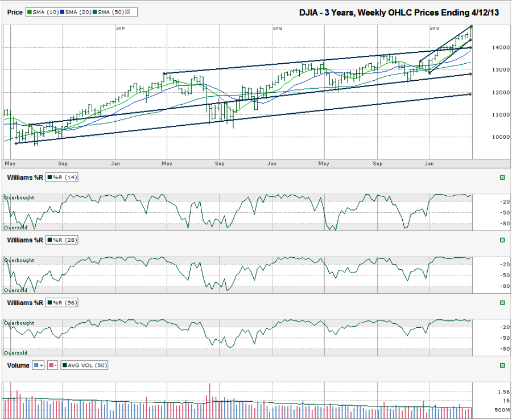Screen dimensions: 512x420
Task: Click the 2012 year marker
Action: point(278,28)
